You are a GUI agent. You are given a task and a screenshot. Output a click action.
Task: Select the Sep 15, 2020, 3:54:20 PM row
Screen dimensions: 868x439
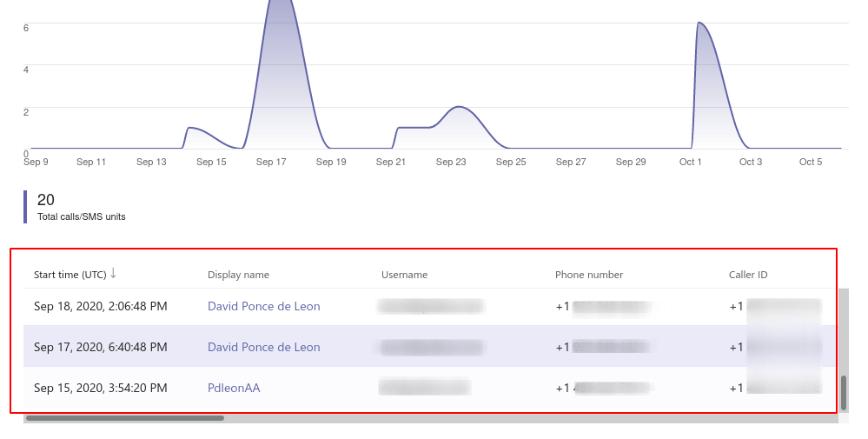pos(100,388)
